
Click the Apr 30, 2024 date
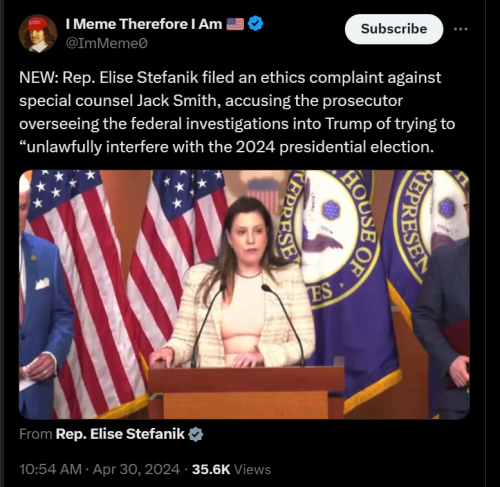click(x=136, y=469)
